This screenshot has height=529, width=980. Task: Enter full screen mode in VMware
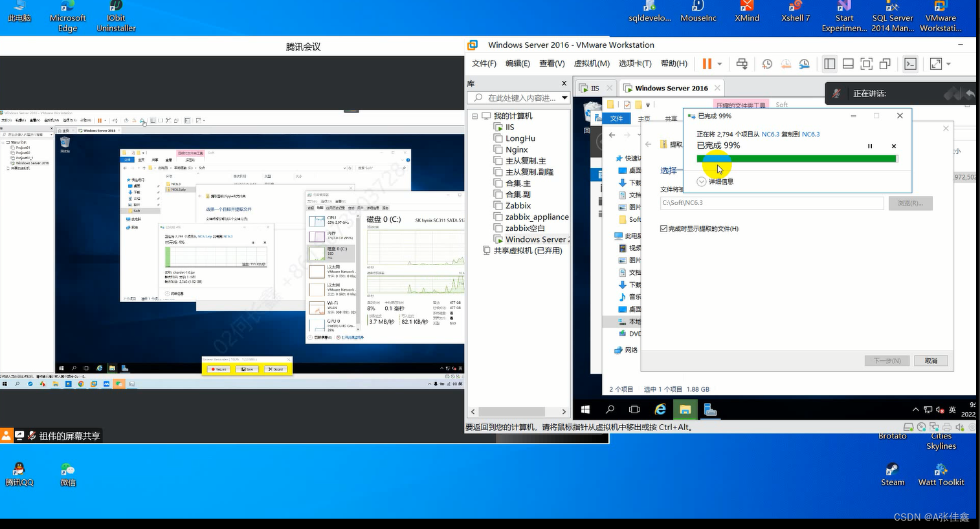[867, 63]
